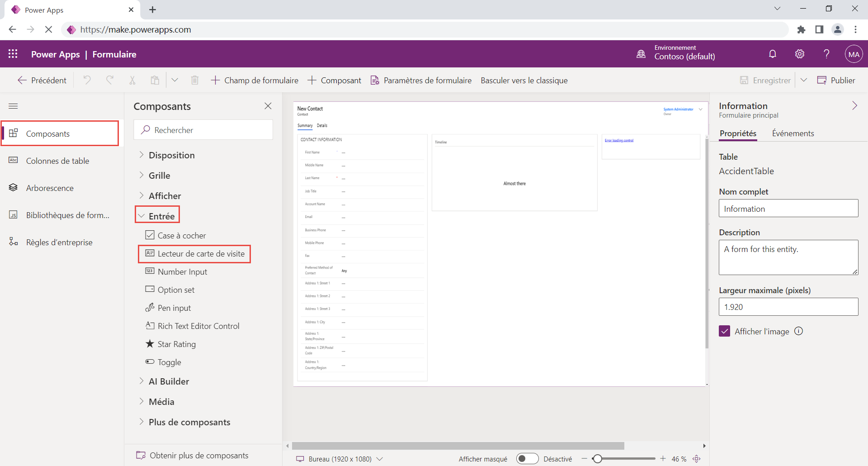The image size is (868, 466).
Task: Switch to the Événements tab
Action: [793, 133]
